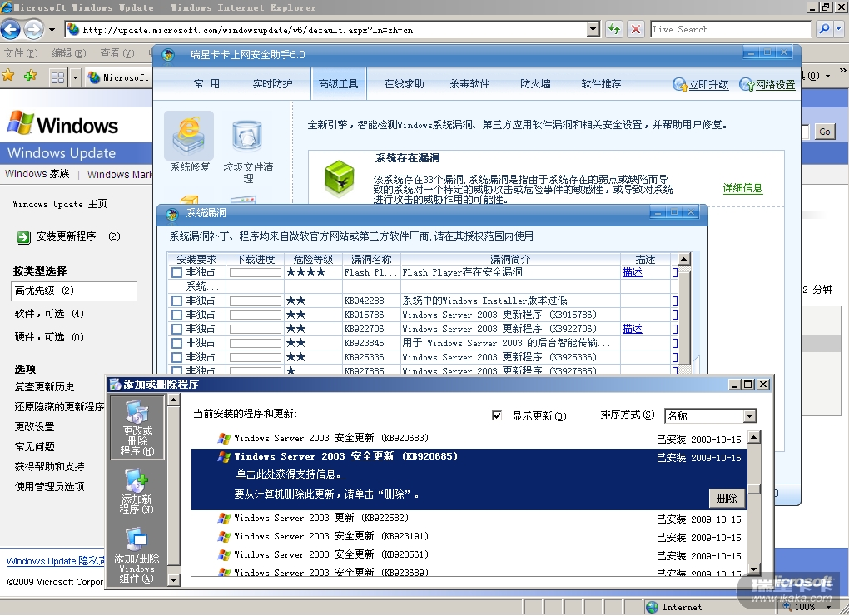849x616 pixels.
Task: Click the 高优先级 (2) category
Action: click(73, 291)
